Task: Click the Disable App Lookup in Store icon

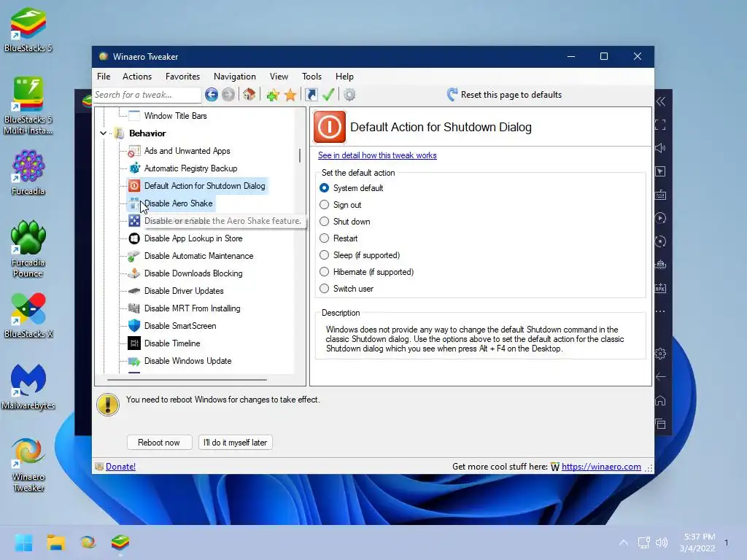Action: 134,238
